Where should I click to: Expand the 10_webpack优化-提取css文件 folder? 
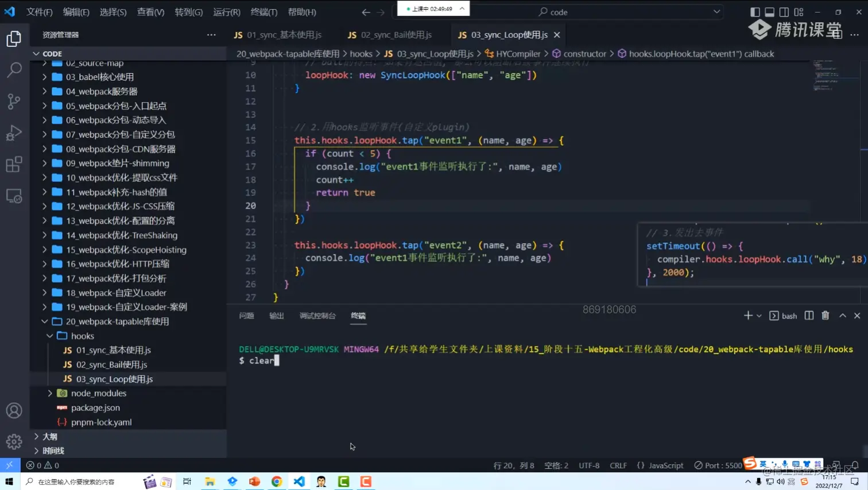[x=129, y=178]
